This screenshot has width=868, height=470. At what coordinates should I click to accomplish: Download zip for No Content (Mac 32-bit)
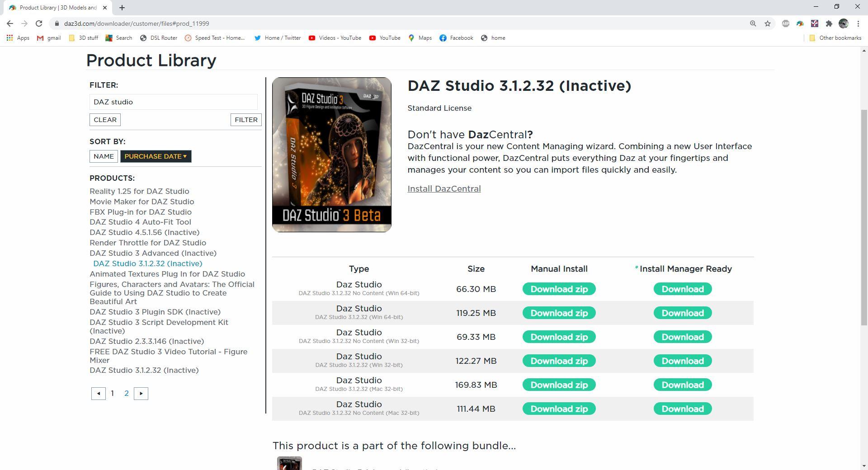point(559,409)
